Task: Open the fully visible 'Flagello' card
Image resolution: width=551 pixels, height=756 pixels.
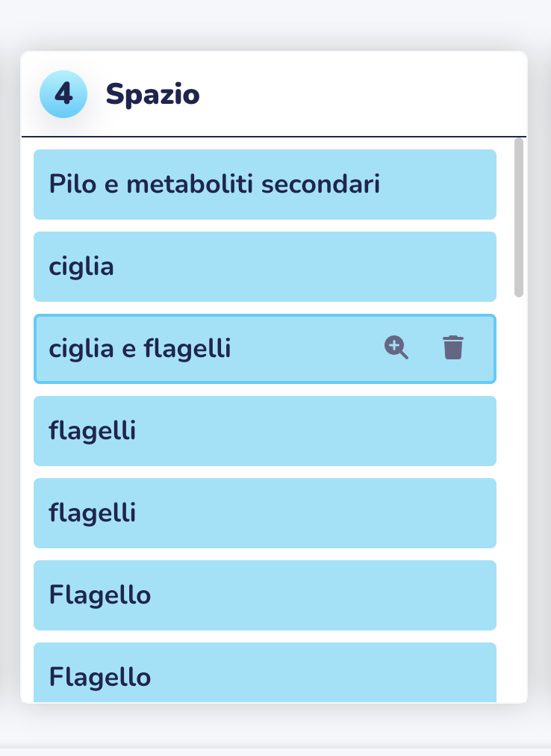Action: (264, 595)
